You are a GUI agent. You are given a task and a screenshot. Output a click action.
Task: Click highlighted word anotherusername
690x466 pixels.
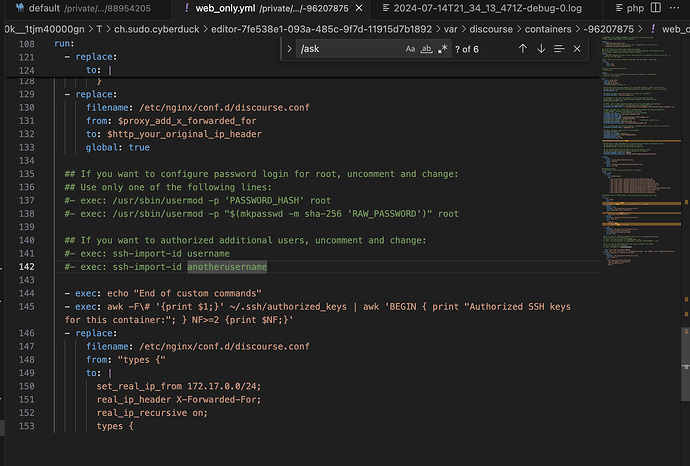tap(227, 267)
